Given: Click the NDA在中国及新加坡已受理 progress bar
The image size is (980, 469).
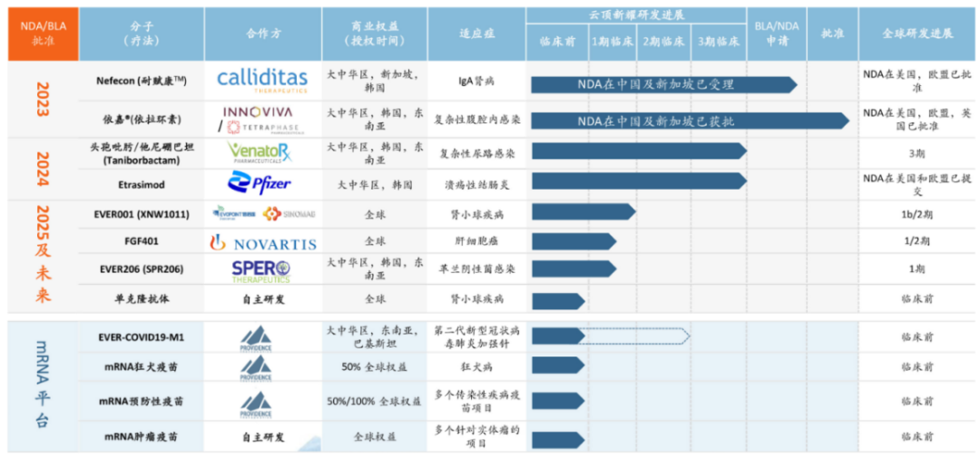Looking at the screenshot, I should pyautogui.click(x=662, y=84).
